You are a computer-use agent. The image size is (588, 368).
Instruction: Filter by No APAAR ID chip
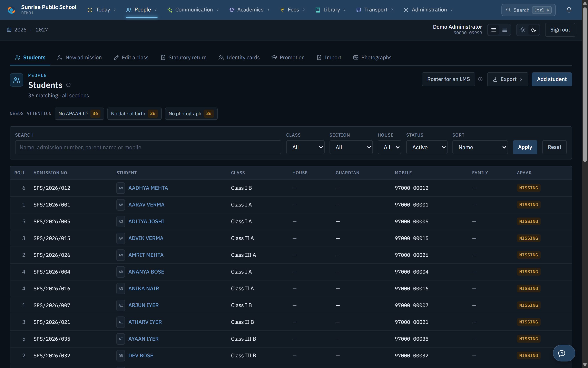tap(79, 114)
